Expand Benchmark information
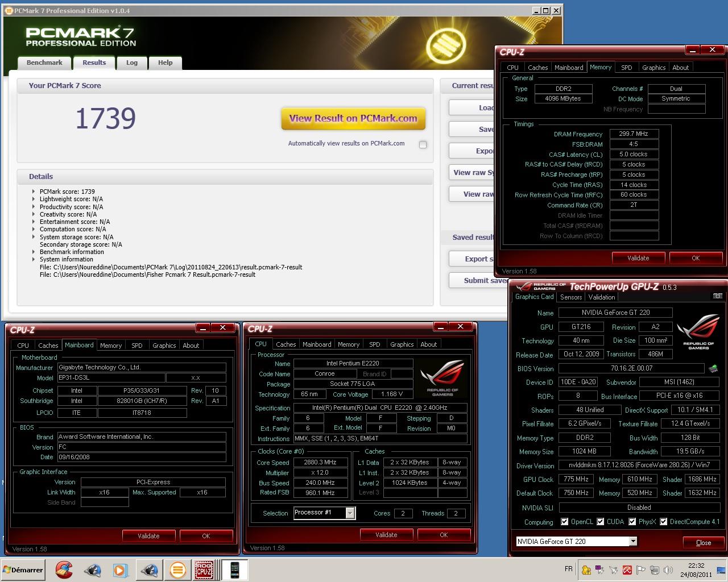The image size is (728, 582). (x=34, y=252)
